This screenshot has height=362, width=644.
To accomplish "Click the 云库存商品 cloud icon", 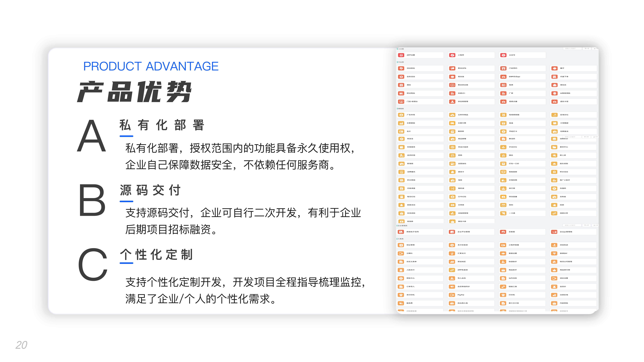I will (x=452, y=115).
